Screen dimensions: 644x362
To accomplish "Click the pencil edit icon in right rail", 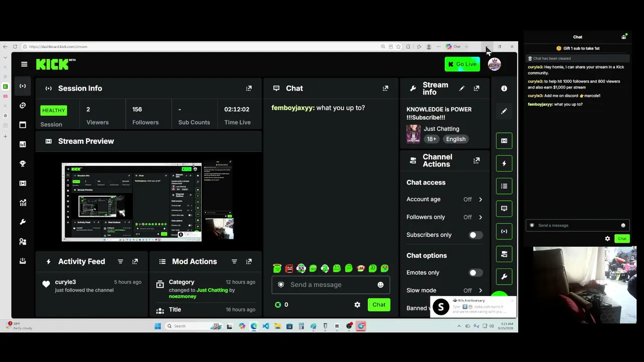I will (x=504, y=111).
